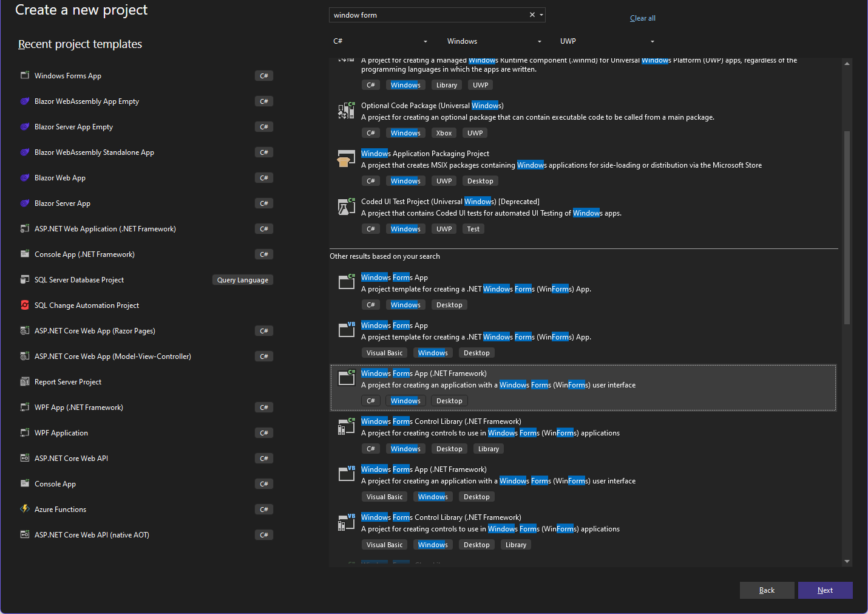Viewport: 868px width, 614px height.
Task: Click the recent Console App (.NET Framework) icon
Action: pyautogui.click(x=25, y=254)
